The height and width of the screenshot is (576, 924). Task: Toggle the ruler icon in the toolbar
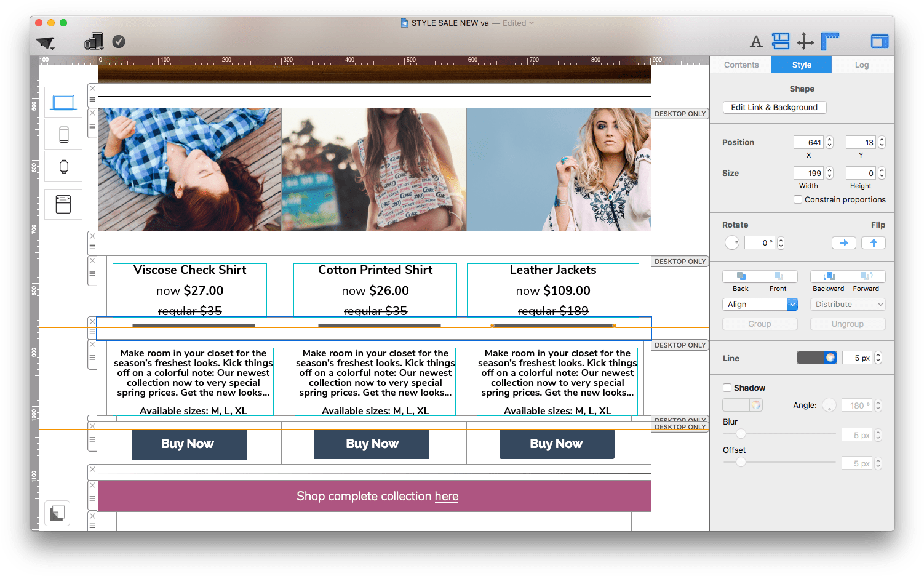click(x=830, y=41)
